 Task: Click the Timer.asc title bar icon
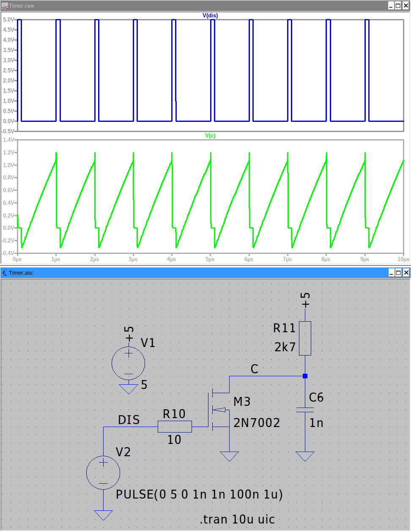[5, 273]
